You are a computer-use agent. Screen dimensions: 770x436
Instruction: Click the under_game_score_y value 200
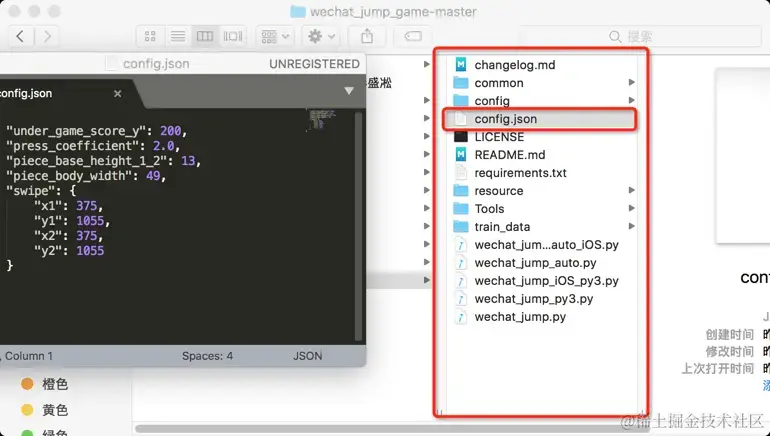[x=170, y=131]
